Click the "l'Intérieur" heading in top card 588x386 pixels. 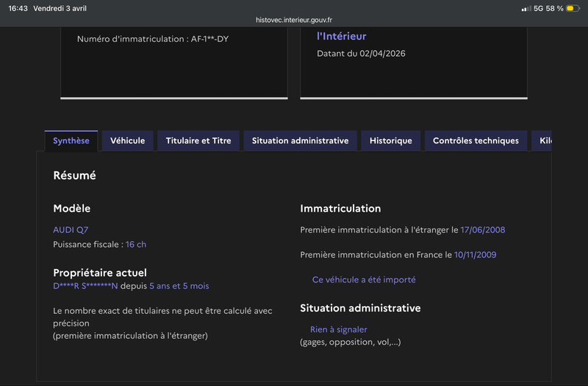pos(341,36)
